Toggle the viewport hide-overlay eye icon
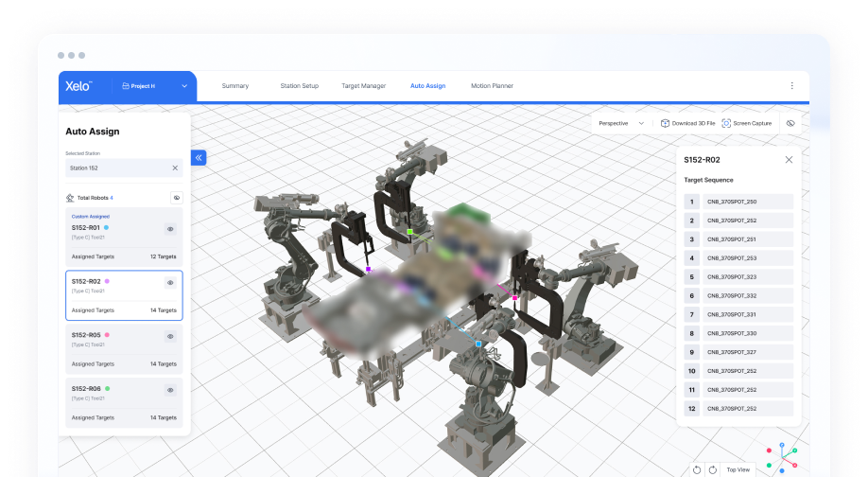The image size is (868, 477). pos(790,123)
